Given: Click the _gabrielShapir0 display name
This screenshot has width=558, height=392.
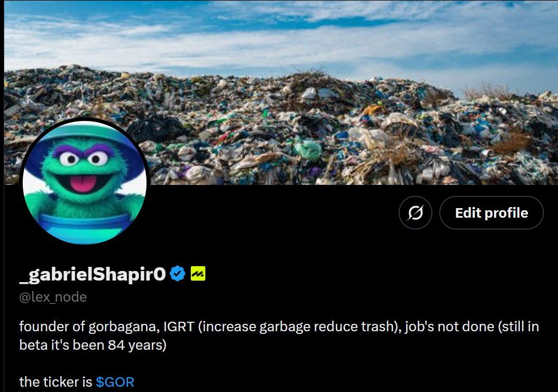Looking at the screenshot, I should [x=93, y=274].
